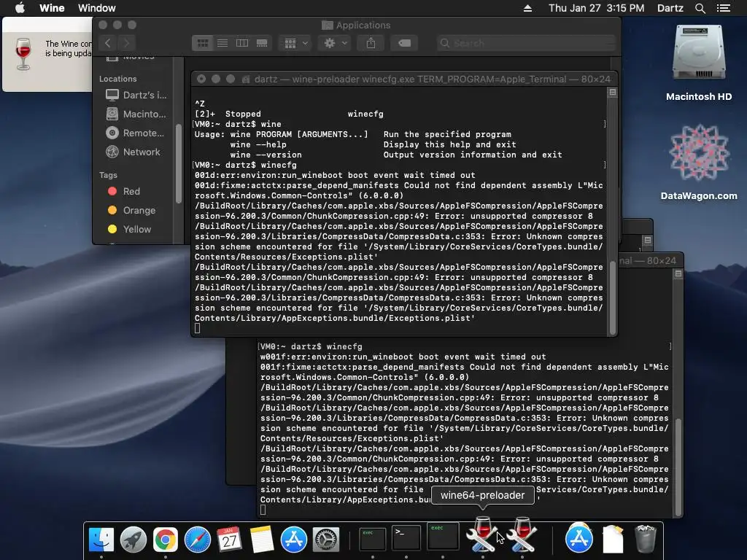This screenshot has height=560, width=747.
Task: Click the eject icon in menu bar
Action: click(527, 8)
